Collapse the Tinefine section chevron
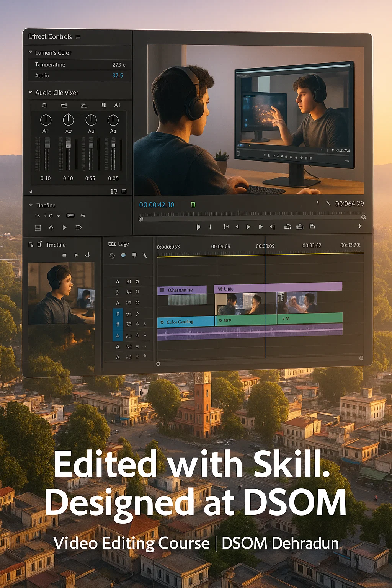The image size is (392, 588). (x=31, y=205)
